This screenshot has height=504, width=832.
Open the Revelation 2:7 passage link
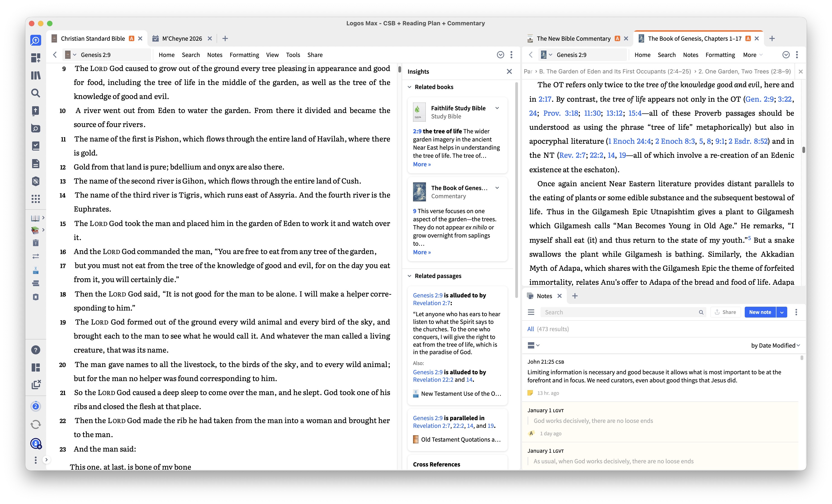pyautogui.click(x=432, y=303)
